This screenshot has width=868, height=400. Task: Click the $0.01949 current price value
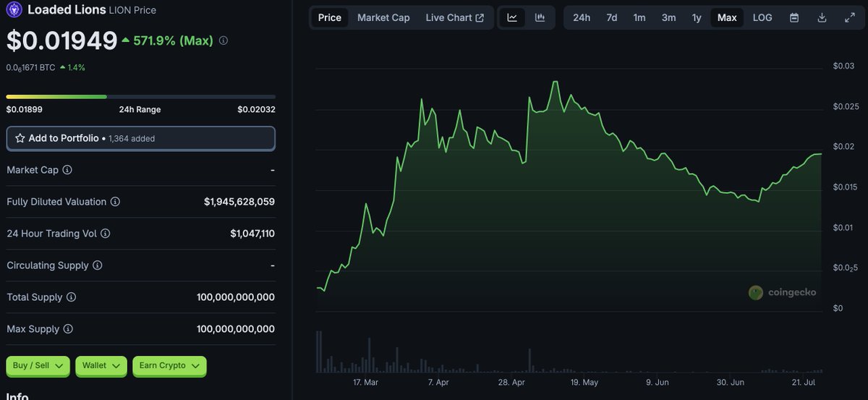point(62,41)
